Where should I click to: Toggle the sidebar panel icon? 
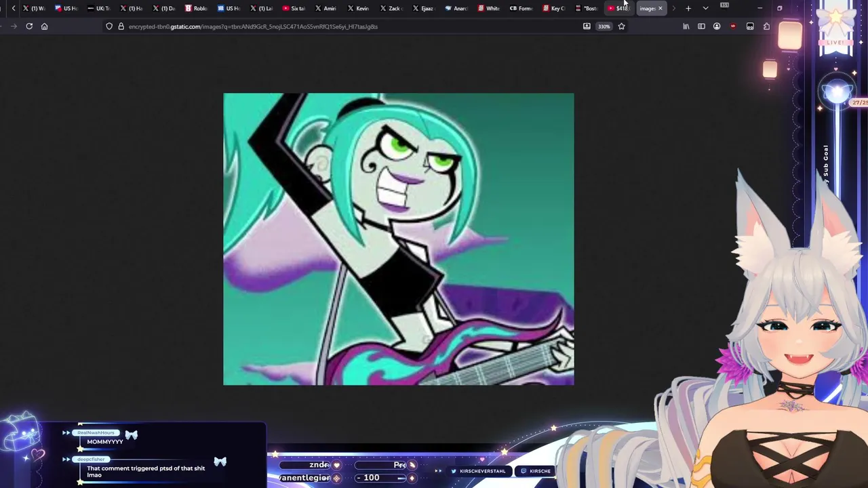click(x=701, y=26)
